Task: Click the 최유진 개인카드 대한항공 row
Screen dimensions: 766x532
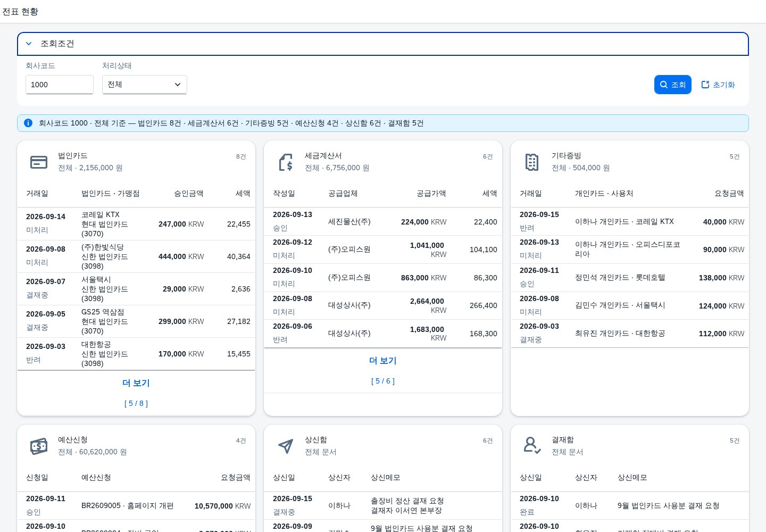Action: pyautogui.click(x=630, y=334)
